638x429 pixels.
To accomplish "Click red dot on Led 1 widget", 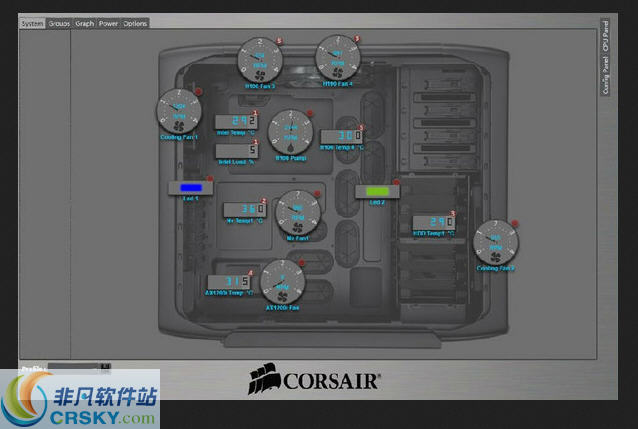I will 210,179.
